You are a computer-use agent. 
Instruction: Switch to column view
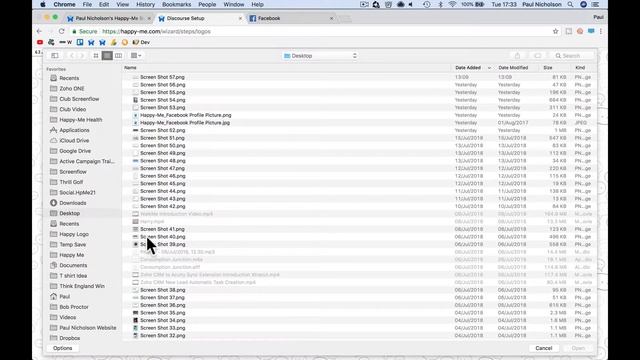(118, 56)
